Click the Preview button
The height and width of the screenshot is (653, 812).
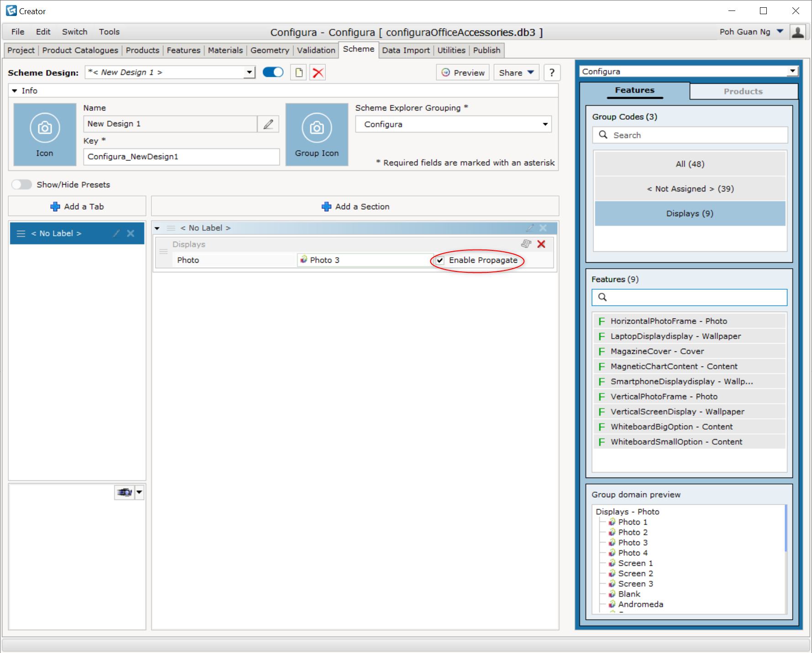point(463,73)
